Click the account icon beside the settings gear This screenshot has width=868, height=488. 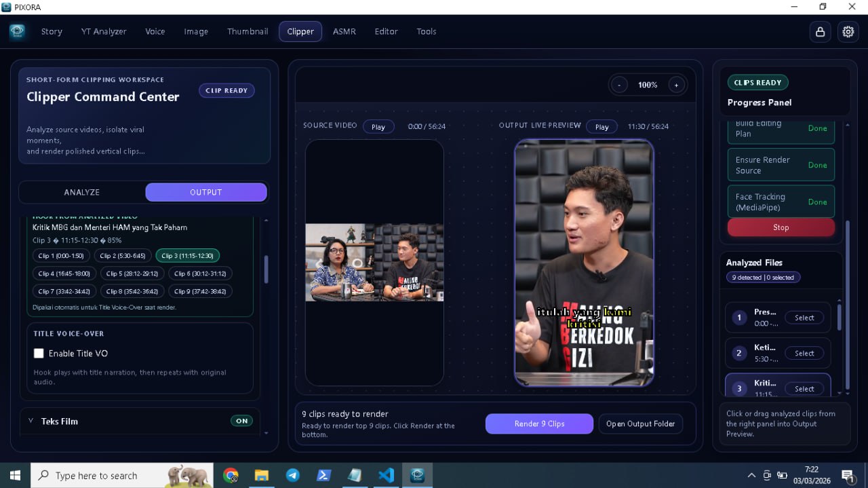click(x=820, y=31)
